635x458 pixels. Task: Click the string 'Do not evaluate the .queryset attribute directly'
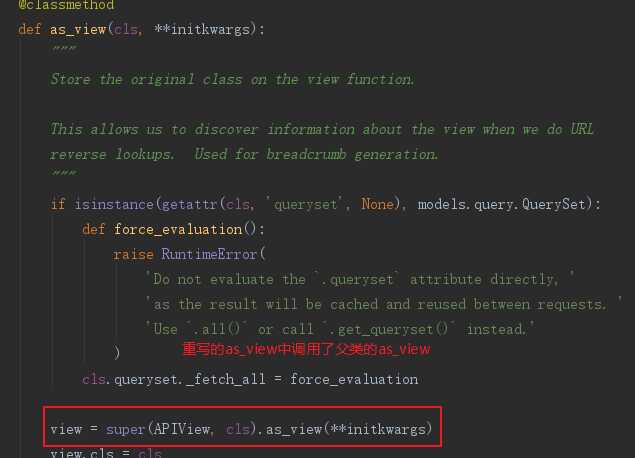[360, 279]
